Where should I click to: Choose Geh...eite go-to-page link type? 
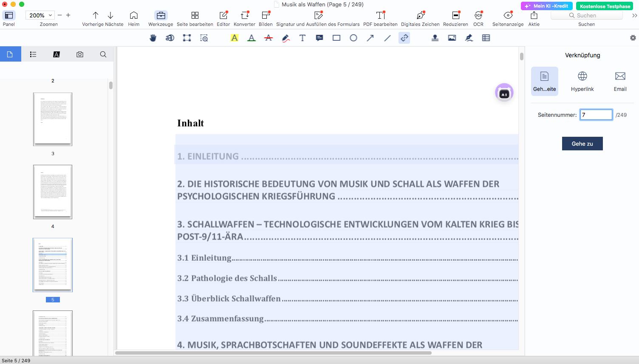point(545,81)
